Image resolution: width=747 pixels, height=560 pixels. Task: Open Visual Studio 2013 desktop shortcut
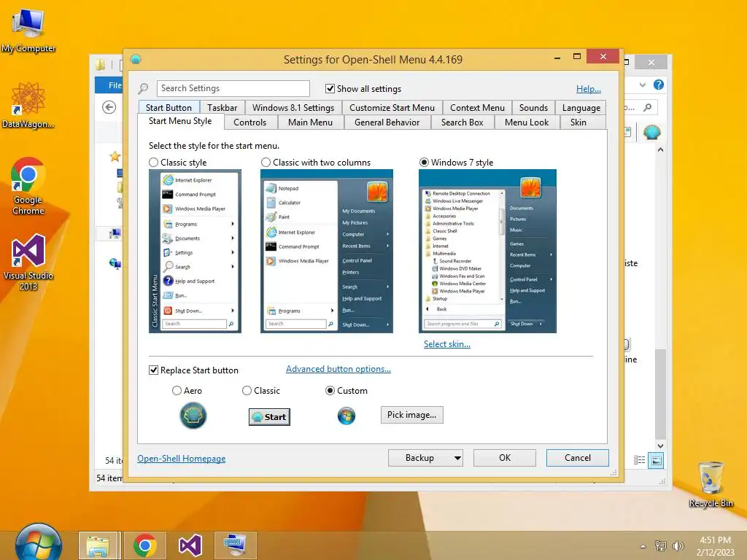click(x=28, y=262)
